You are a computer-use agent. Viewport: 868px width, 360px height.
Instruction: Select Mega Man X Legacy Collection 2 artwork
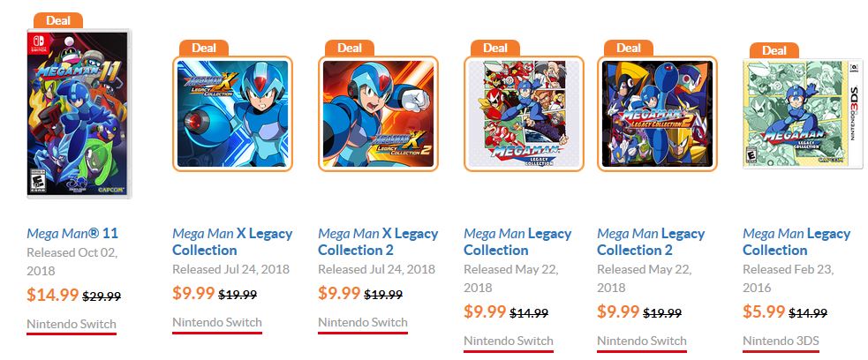(x=378, y=113)
